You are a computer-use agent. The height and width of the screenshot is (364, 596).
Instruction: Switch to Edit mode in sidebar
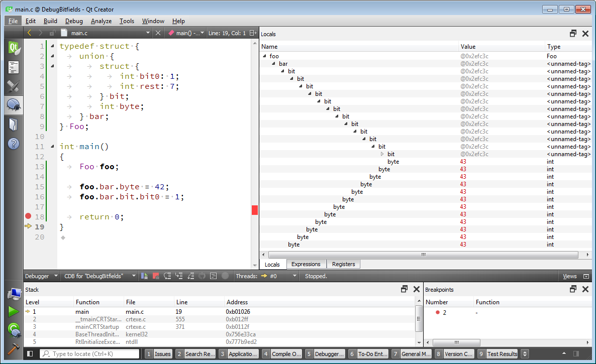14,67
